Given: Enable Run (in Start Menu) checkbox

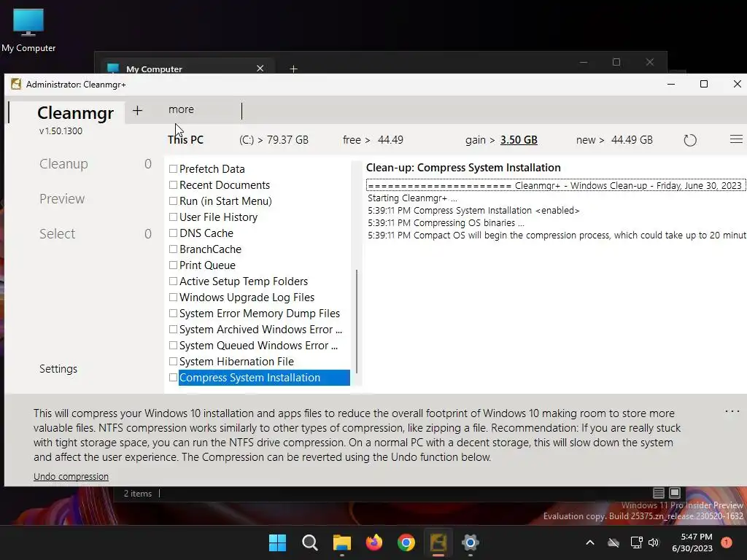Looking at the screenshot, I should pos(174,201).
